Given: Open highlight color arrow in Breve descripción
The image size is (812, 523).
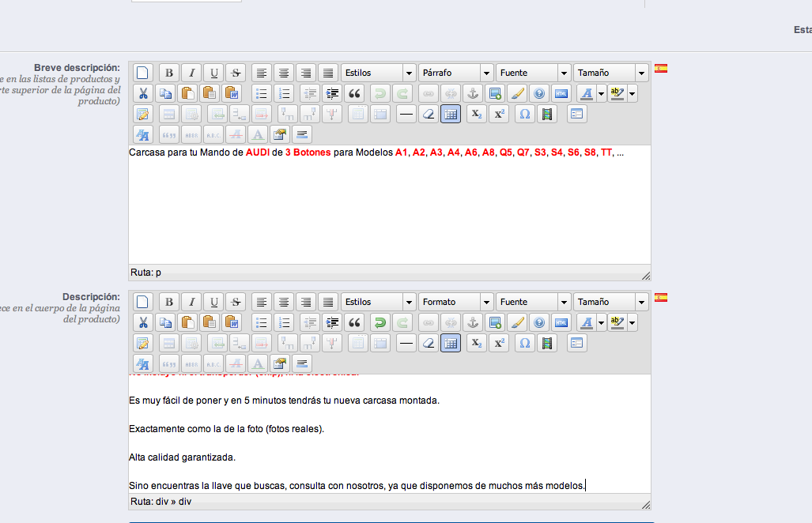Looking at the screenshot, I should click(x=633, y=94).
